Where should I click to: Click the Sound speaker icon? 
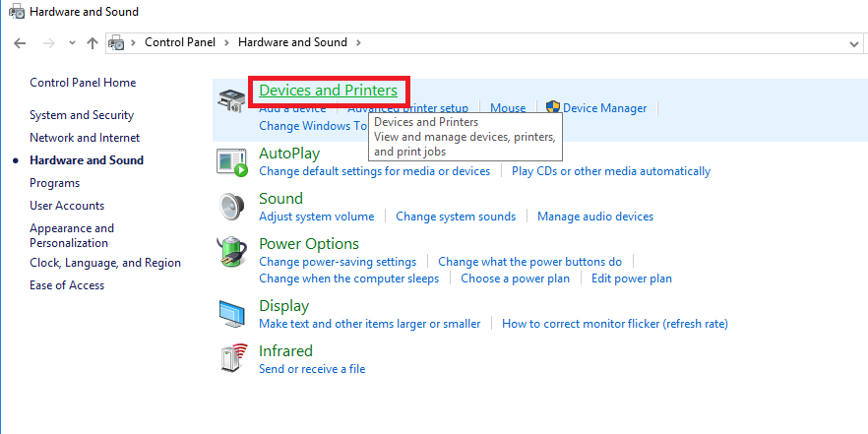pos(231,208)
